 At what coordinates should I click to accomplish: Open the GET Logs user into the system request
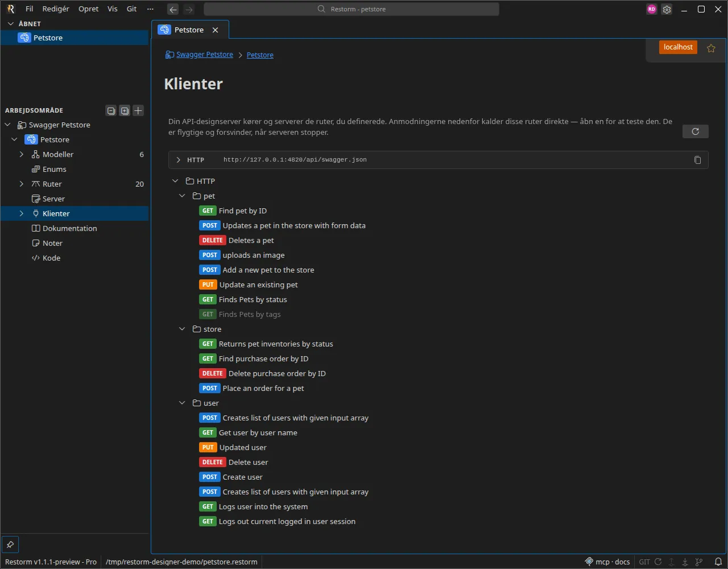tap(254, 506)
